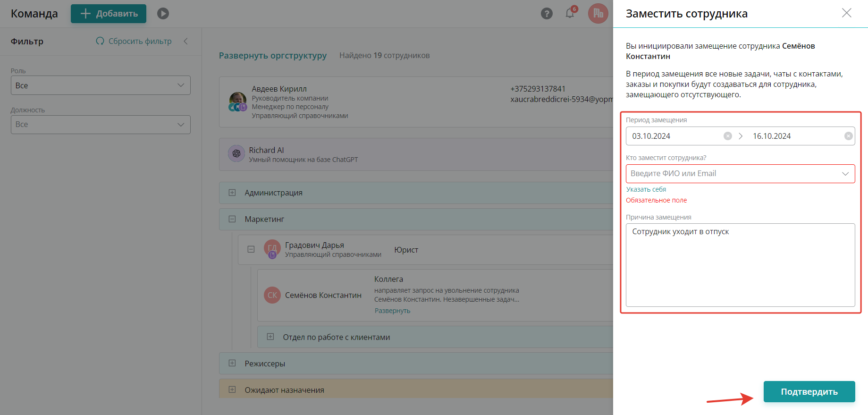This screenshot has width=868, height=415.
Task: Open the Роль dropdown
Action: 101,85
